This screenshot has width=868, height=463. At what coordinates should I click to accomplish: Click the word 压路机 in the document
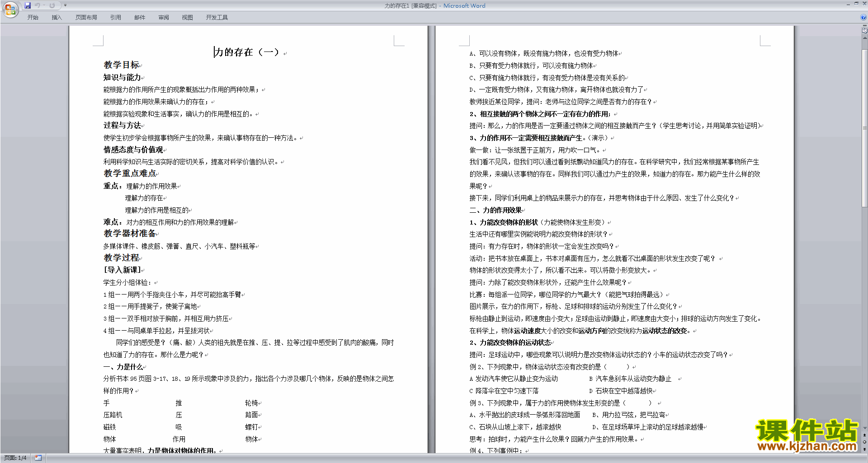(x=113, y=415)
